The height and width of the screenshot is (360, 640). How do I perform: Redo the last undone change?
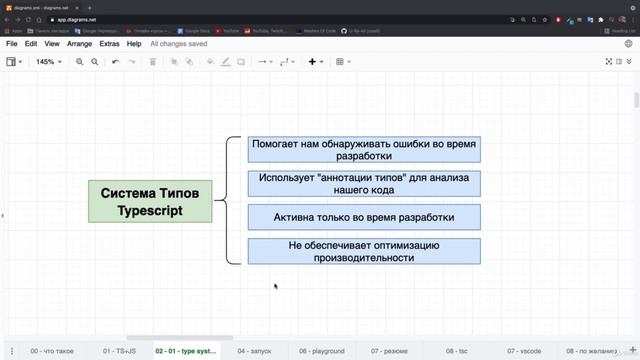[131, 62]
